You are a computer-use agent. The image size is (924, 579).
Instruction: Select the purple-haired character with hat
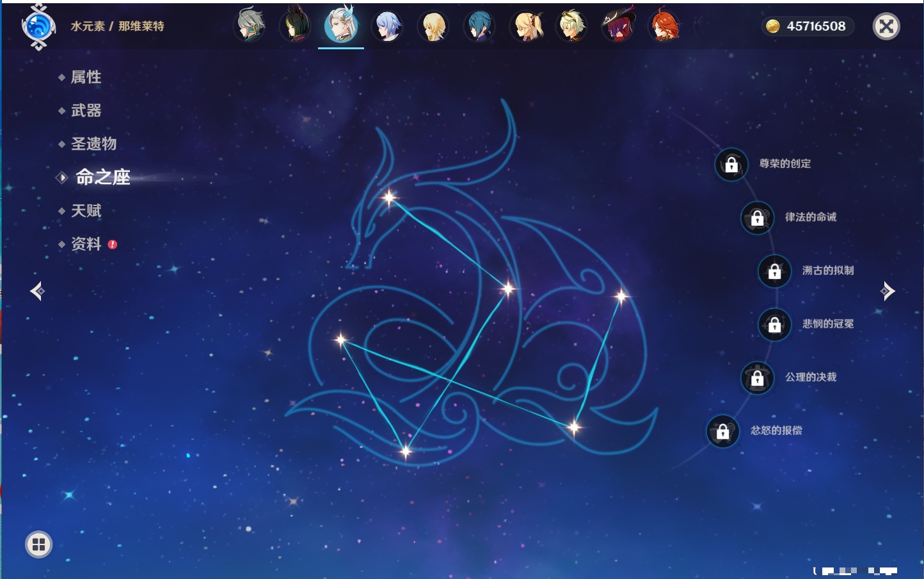coord(618,26)
